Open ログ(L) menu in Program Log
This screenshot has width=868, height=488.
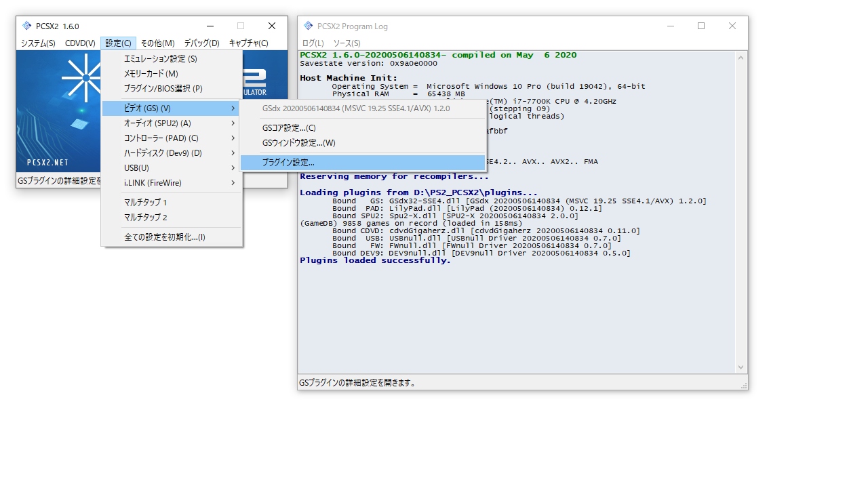click(x=313, y=43)
